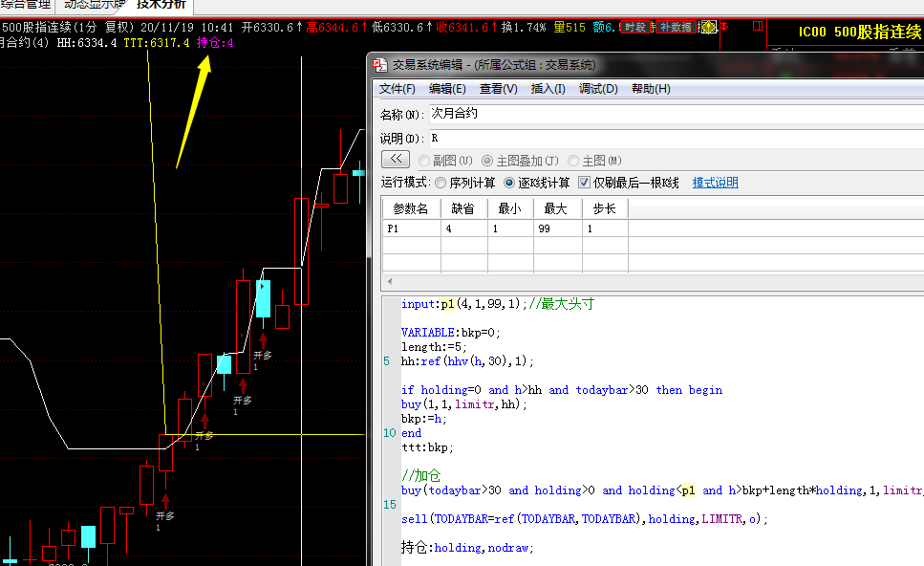Click the buy(1,1,limitr,hh) code line
Viewport: 924px width, 566px height.
point(464,404)
